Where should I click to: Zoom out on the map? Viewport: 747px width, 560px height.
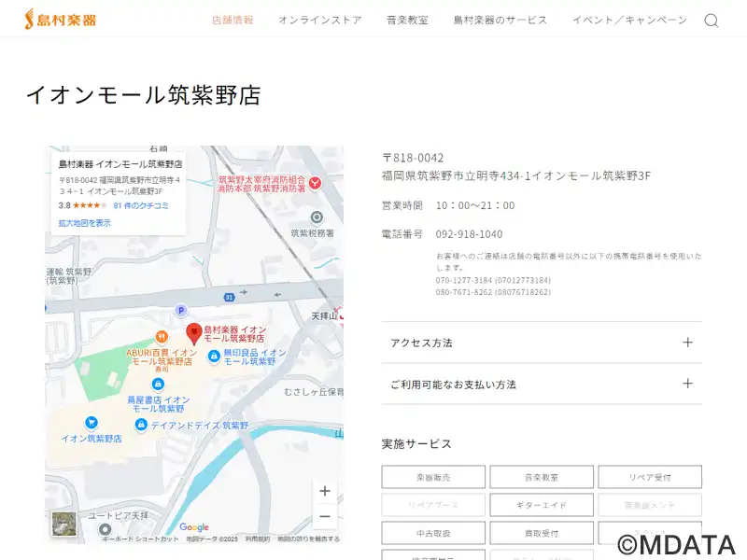325,516
